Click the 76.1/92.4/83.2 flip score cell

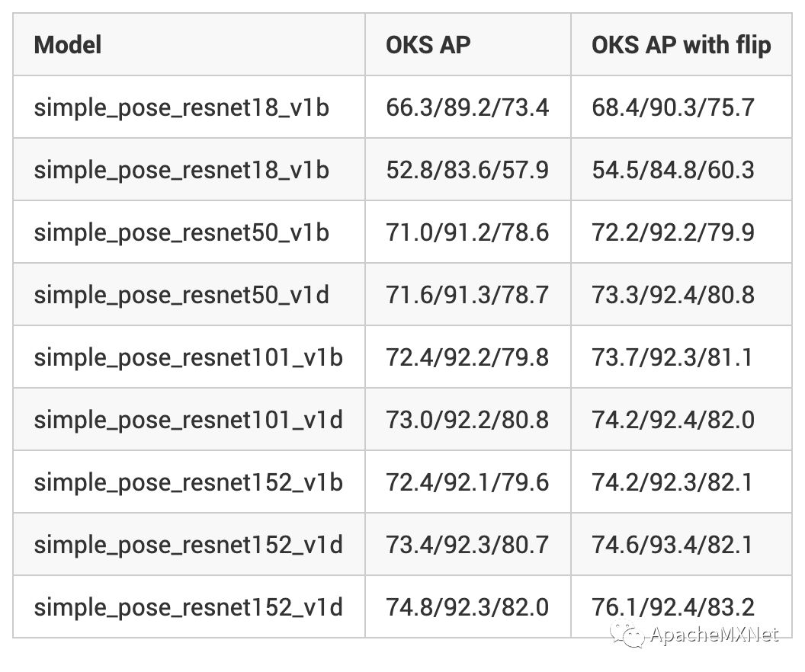point(673,607)
